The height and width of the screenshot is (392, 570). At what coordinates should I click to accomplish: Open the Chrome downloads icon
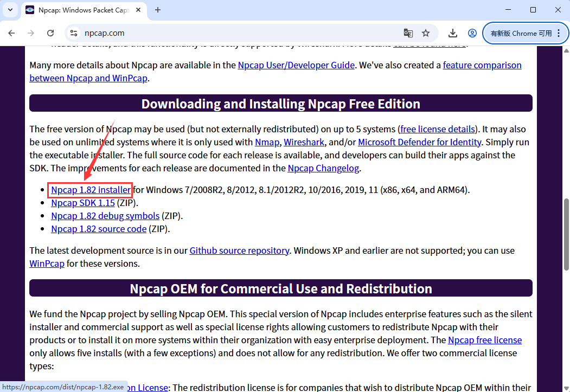452,33
